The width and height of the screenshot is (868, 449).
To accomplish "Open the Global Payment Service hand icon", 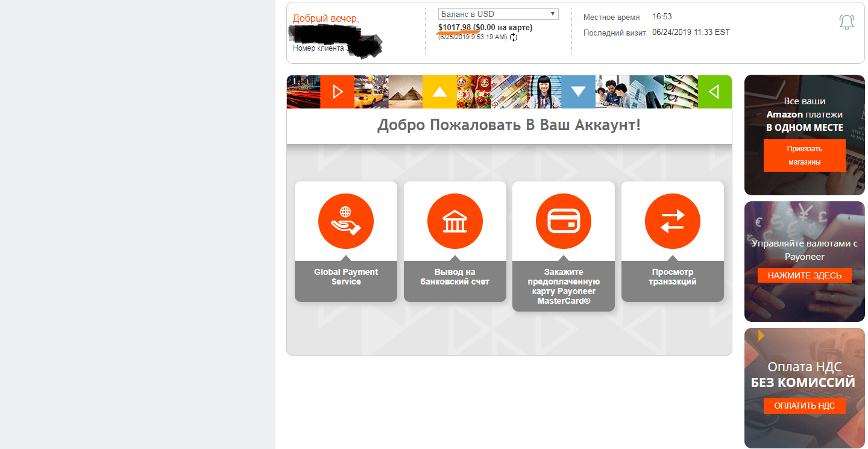I will point(346,221).
